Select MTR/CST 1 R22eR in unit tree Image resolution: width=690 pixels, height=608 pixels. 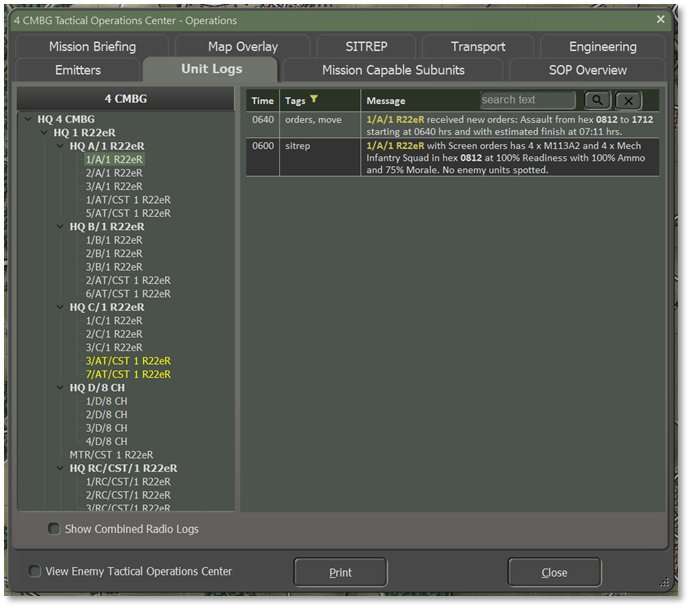point(111,455)
